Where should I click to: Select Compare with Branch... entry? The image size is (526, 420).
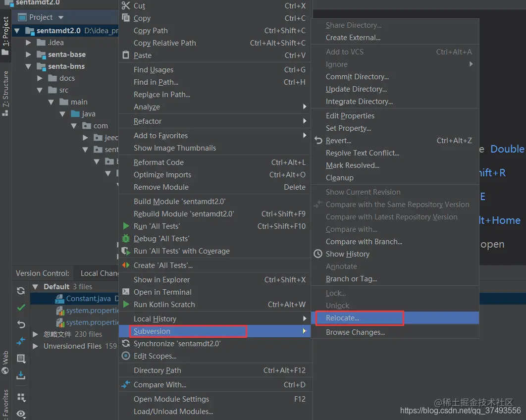(x=395, y=241)
